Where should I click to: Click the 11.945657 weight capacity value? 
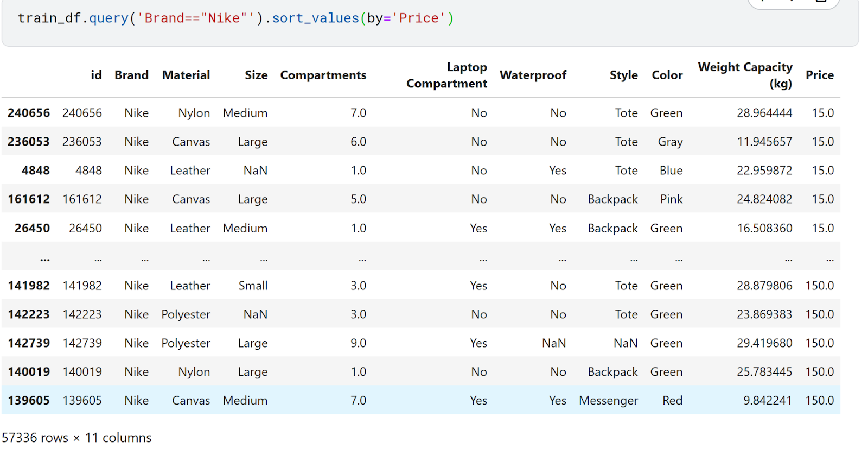click(764, 142)
